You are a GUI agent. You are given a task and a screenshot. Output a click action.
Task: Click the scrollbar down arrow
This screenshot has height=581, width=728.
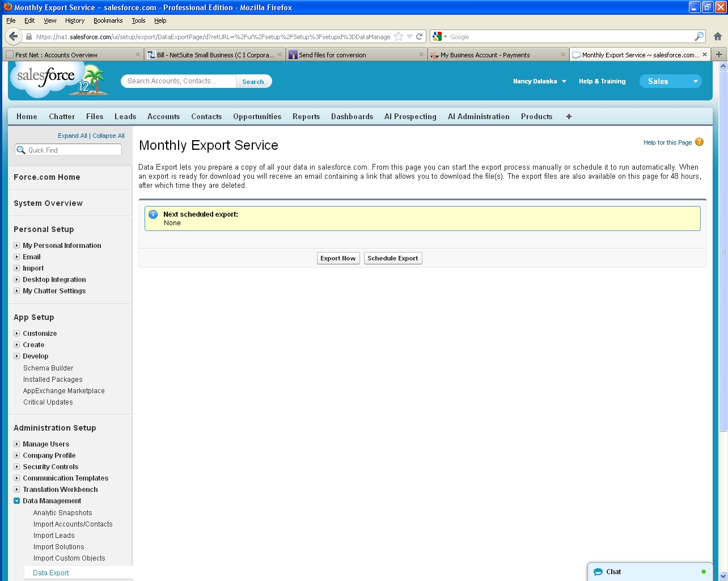coord(723,576)
